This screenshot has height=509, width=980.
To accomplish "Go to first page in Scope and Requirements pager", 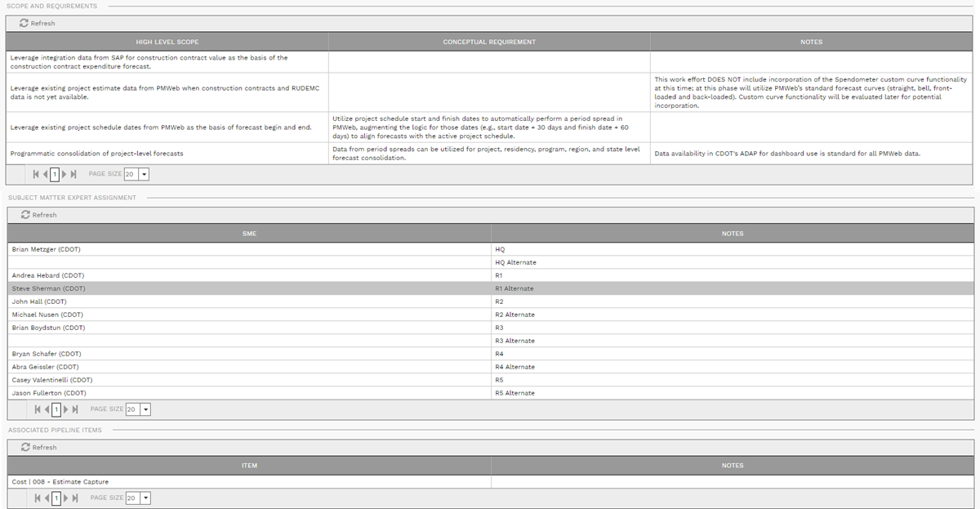I will click(36, 174).
